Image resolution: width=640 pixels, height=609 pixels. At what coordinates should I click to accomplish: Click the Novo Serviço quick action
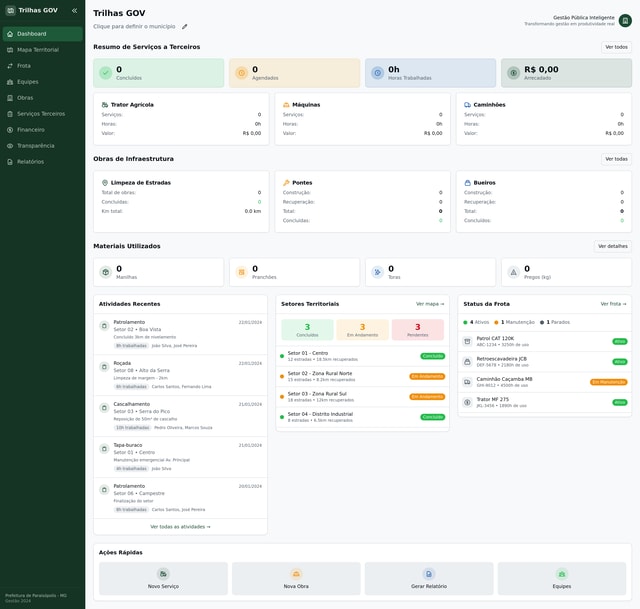click(x=163, y=578)
